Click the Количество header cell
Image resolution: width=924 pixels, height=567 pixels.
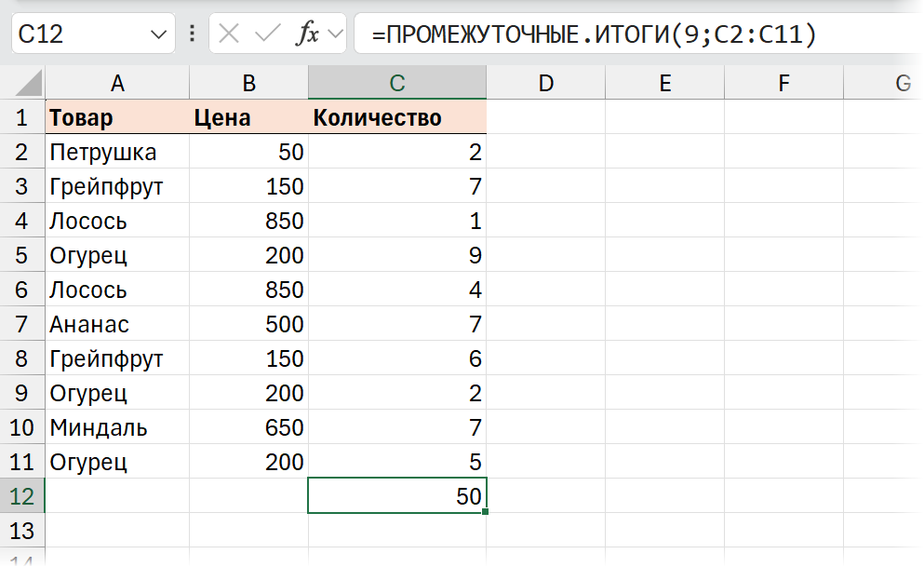[x=397, y=118]
